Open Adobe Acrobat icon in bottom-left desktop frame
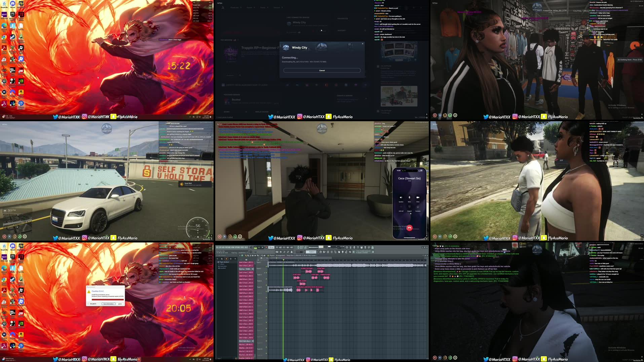The image size is (644, 362). [x=4, y=290]
